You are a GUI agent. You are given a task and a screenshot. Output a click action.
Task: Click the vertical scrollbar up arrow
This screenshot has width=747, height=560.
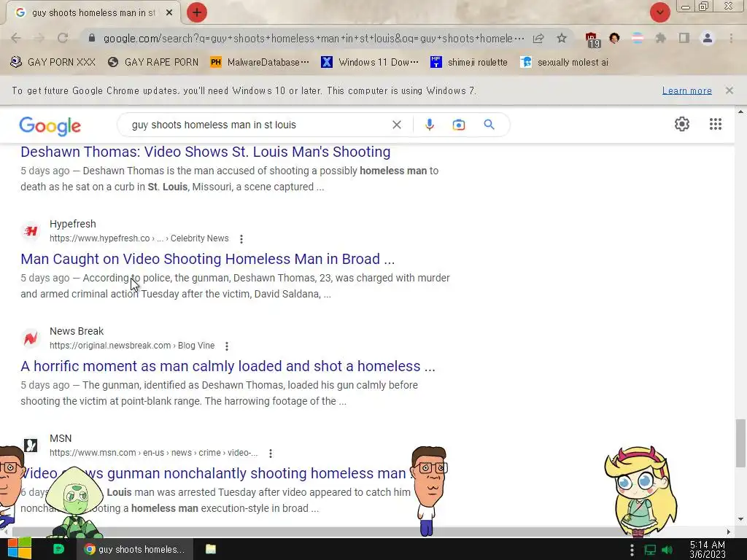(x=740, y=112)
